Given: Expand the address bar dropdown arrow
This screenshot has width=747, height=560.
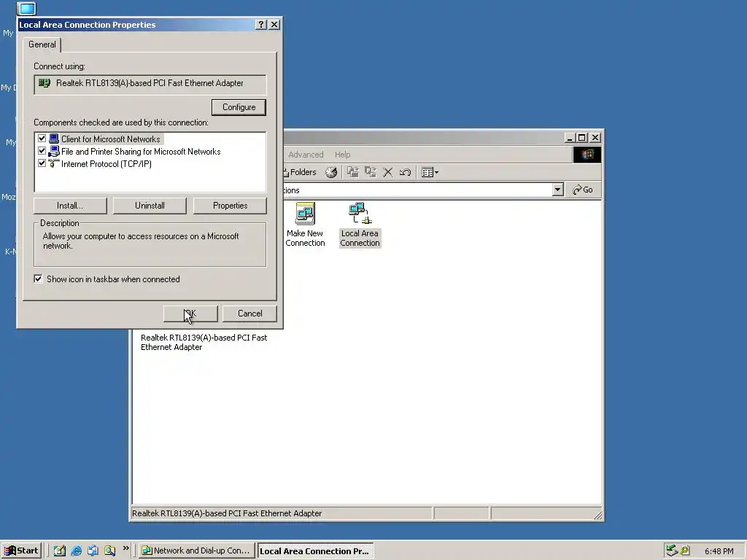Looking at the screenshot, I should 557,190.
